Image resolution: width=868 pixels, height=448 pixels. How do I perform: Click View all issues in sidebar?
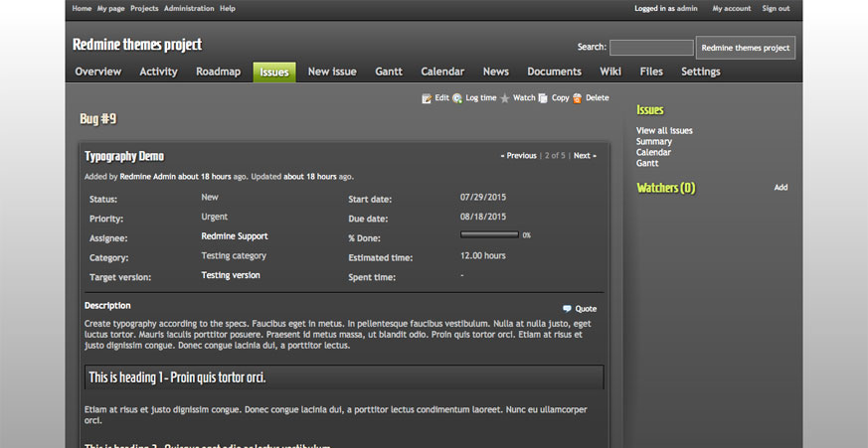pyautogui.click(x=664, y=130)
